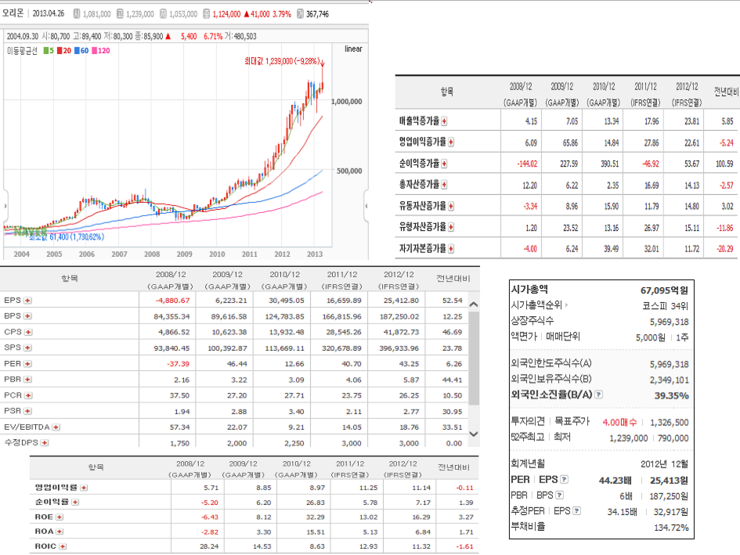Expand the 순이익률 row chart
Image resolution: width=740 pixels, height=555 pixels.
tap(76, 502)
